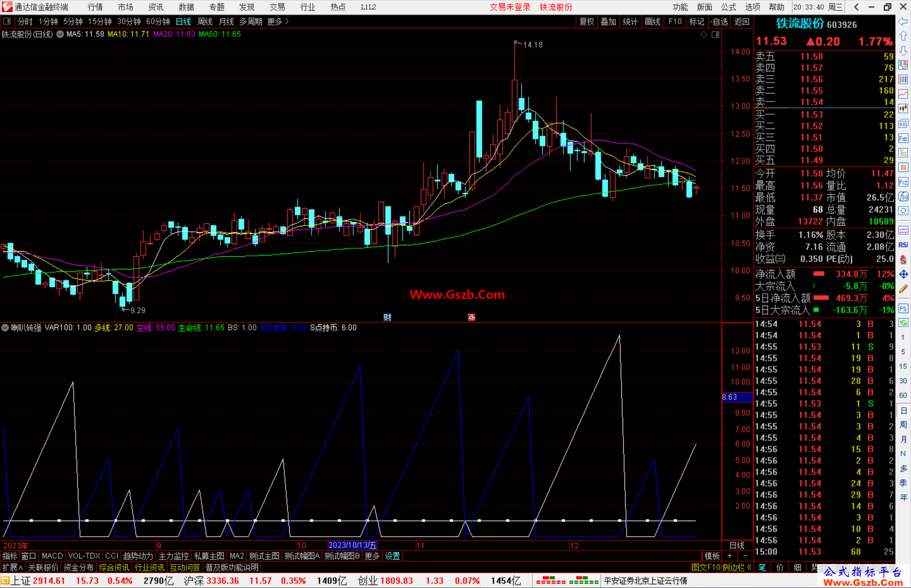
Task: Click the FS icon in the sidebar
Action: pos(903,309)
